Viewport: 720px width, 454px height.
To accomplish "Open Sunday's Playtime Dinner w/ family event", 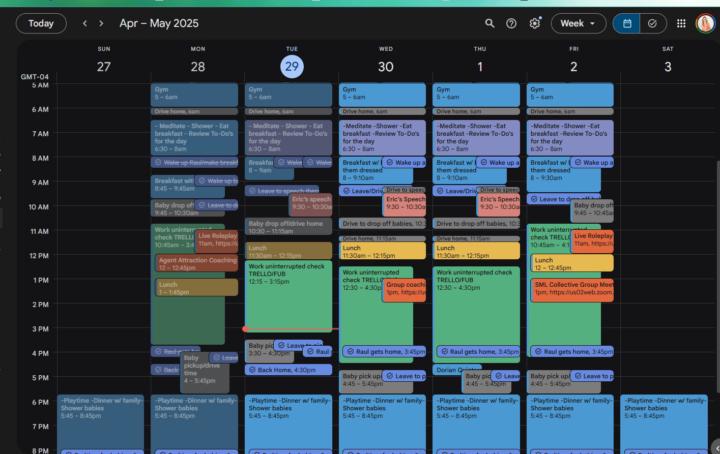I will click(101, 423).
